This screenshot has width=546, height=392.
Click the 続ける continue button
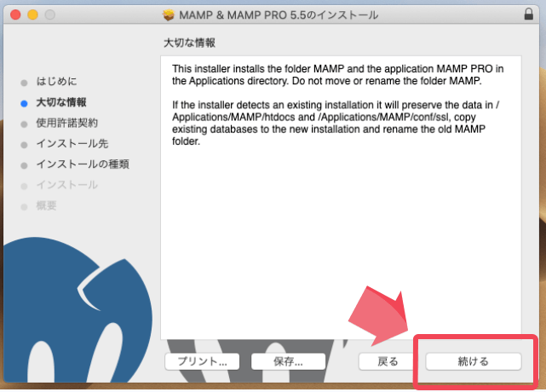tap(474, 361)
